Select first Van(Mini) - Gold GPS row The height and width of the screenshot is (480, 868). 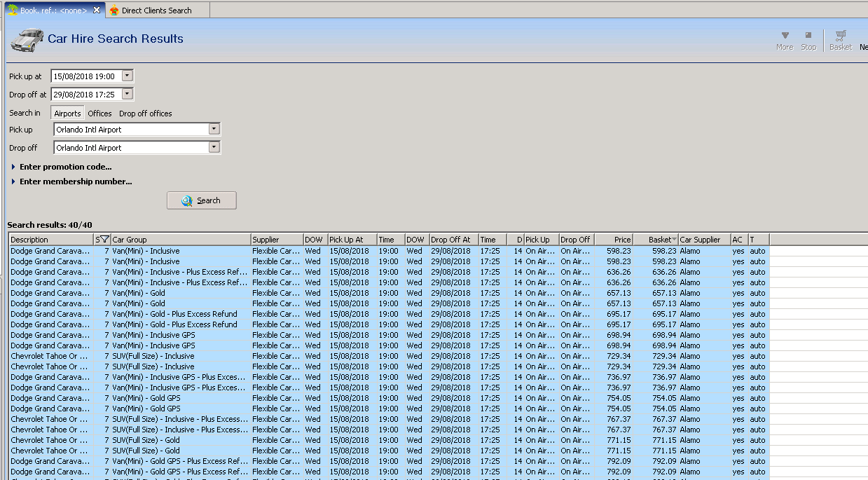[389, 398]
